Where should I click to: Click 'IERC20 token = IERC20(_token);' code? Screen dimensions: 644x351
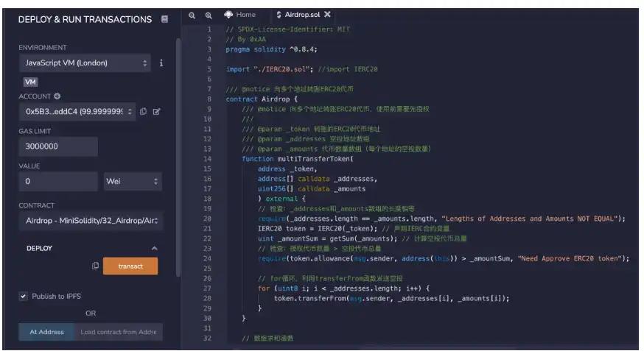[318, 228]
